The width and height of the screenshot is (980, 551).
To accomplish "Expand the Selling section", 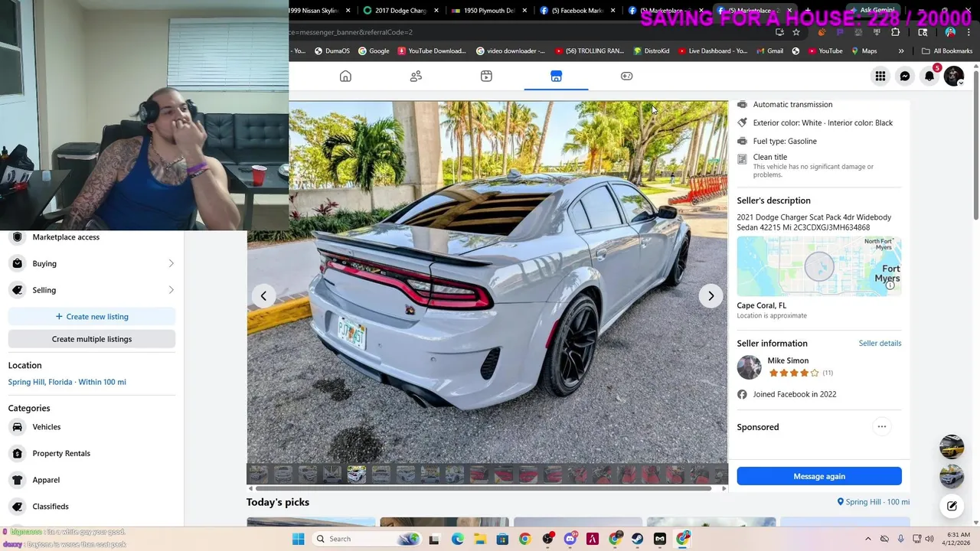I will click(92, 290).
